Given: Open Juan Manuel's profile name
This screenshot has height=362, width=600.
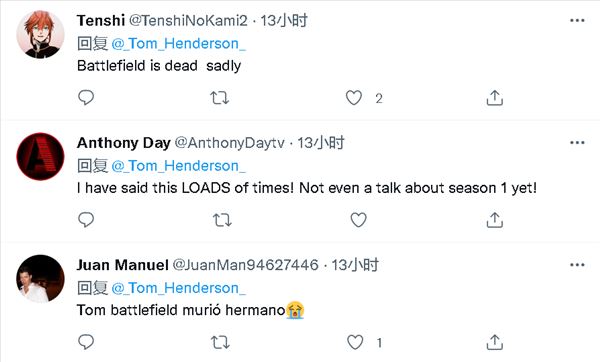Looking at the screenshot, I should point(122,265).
